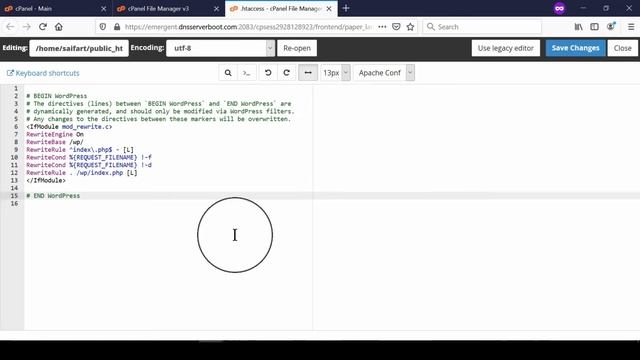Go back to the previous page
This screenshot has width=640, height=360.
[10, 27]
